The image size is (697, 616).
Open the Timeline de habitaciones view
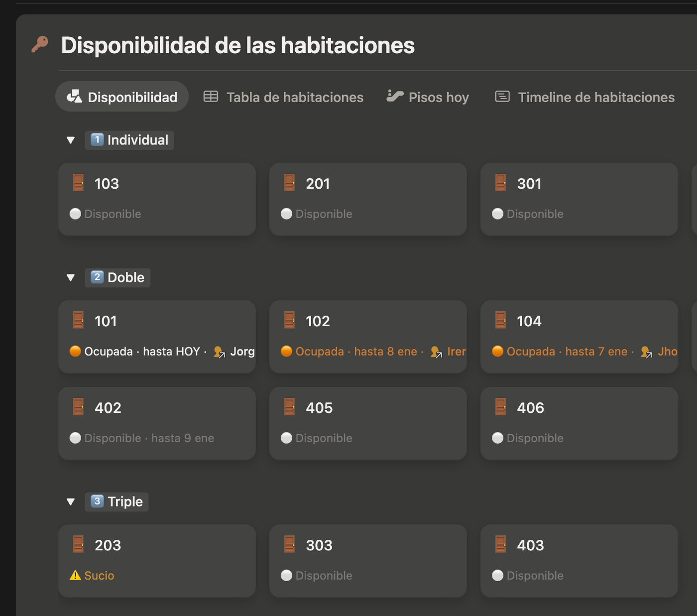pos(596,97)
